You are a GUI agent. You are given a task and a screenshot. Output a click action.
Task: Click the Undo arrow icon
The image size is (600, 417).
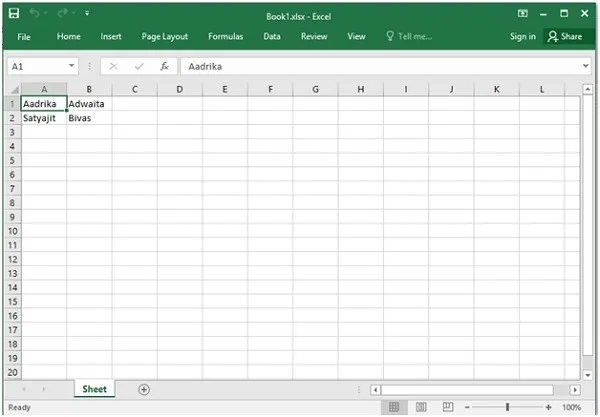pyautogui.click(x=35, y=13)
